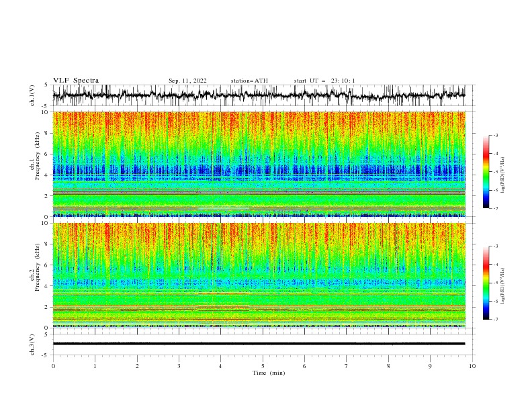532x411 pixels.
Task: Click the "station=ATH" header label
Action: tap(249, 81)
